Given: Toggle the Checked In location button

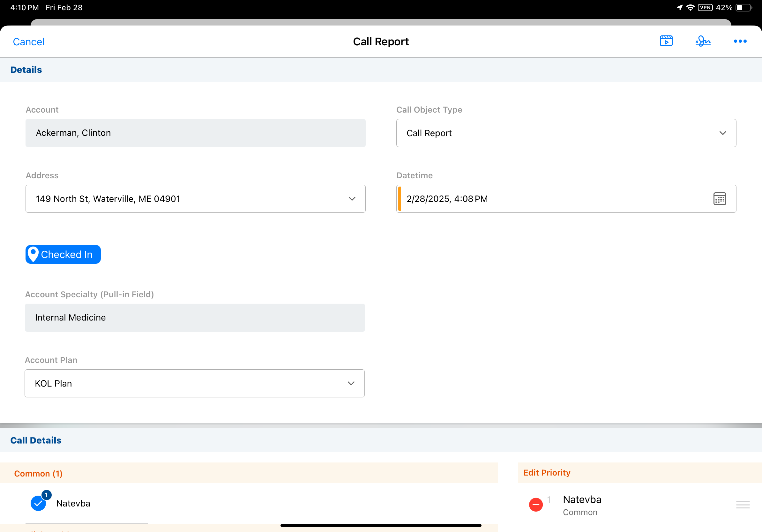Looking at the screenshot, I should point(63,255).
